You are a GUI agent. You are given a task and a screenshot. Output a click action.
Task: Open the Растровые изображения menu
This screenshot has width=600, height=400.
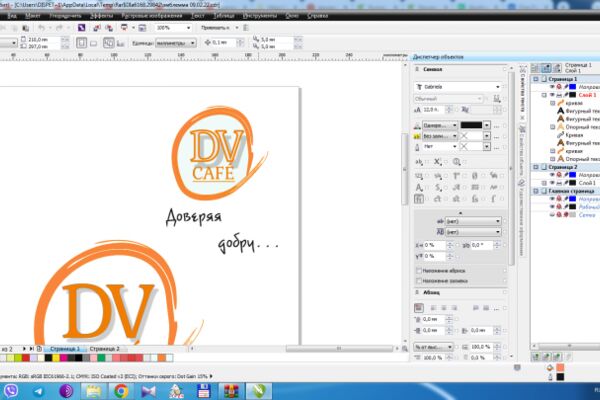pos(152,16)
